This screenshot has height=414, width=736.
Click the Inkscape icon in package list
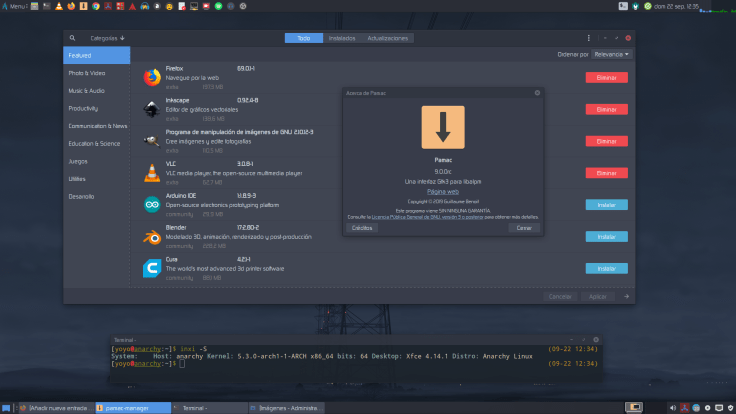[151, 108]
